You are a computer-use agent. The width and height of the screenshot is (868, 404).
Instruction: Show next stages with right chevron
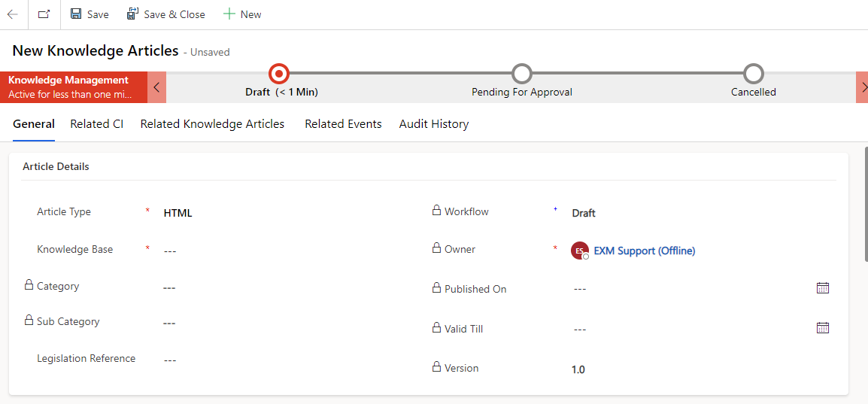point(863,87)
